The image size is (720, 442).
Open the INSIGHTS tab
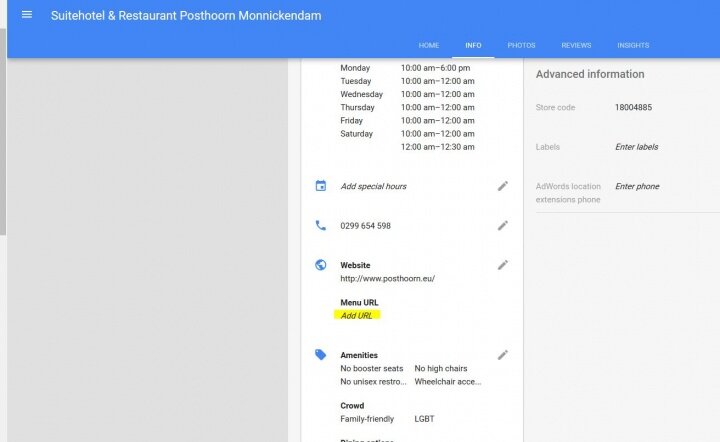point(633,45)
